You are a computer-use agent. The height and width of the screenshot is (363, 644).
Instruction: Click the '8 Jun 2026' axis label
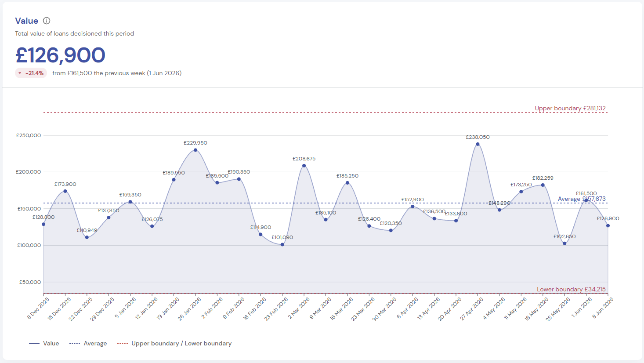coord(603,308)
